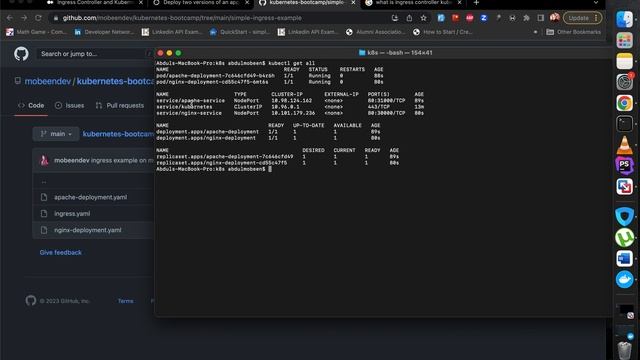Open a new Chrome tab
The width and height of the screenshot is (640, 360).
pos(476,3)
